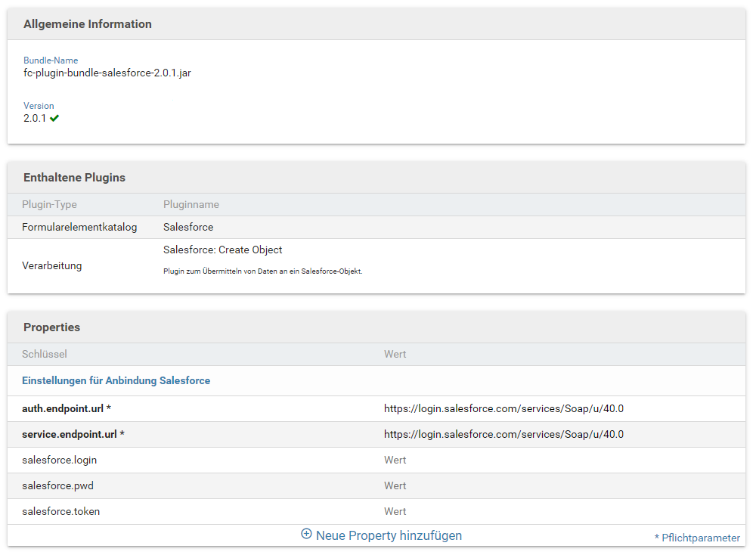Screen dimensions: 756x552
Task: Click the Wert column header
Action: (395, 354)
